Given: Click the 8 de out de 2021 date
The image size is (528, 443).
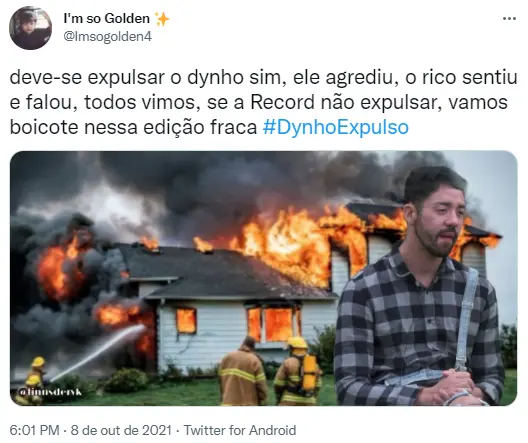Looking at the screenshot, I should (x=121, y=430).
